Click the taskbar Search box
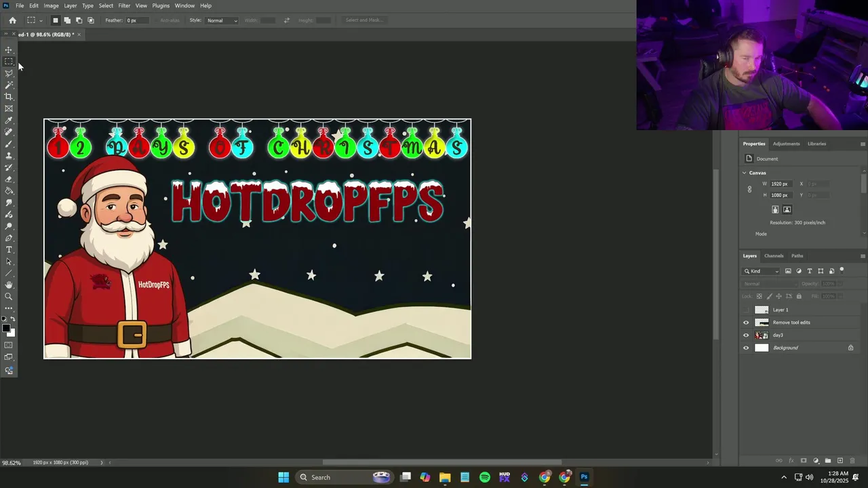Viewport: 868px width, 488px height. tap(344, 477)
